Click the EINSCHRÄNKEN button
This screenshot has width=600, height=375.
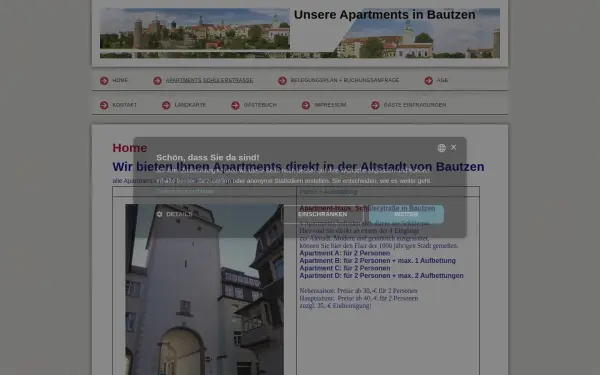click(323, 214)
